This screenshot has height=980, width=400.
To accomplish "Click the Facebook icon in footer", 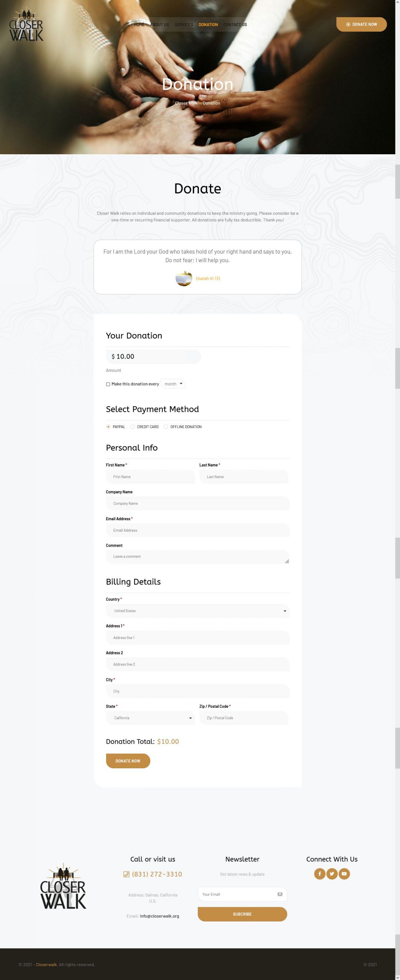I will [x=320, y=874].
